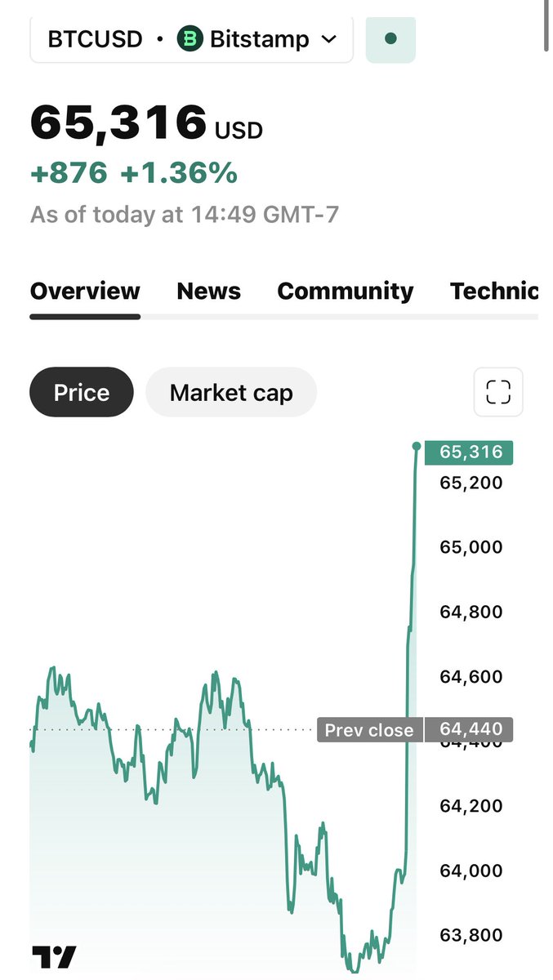Click the TradingView logo on the chart
Screen dimensions: 553x980
(54, 956)
